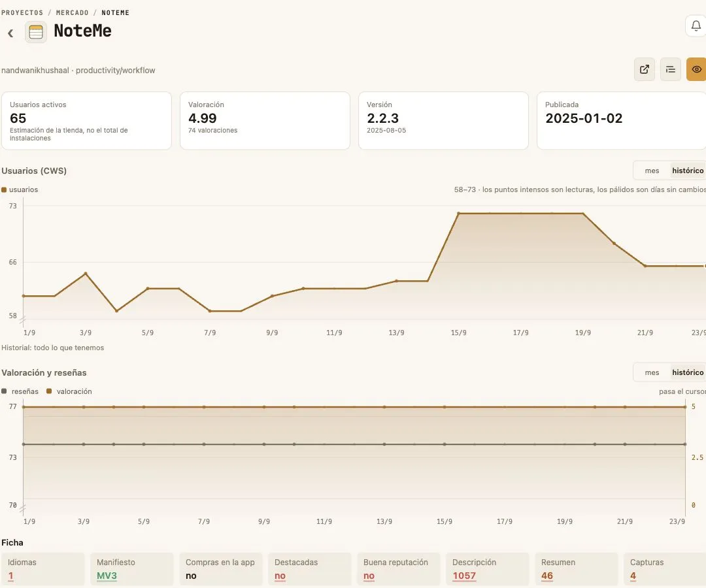Navigate to MERCADO breadcrumb

[x=72, y=12]
